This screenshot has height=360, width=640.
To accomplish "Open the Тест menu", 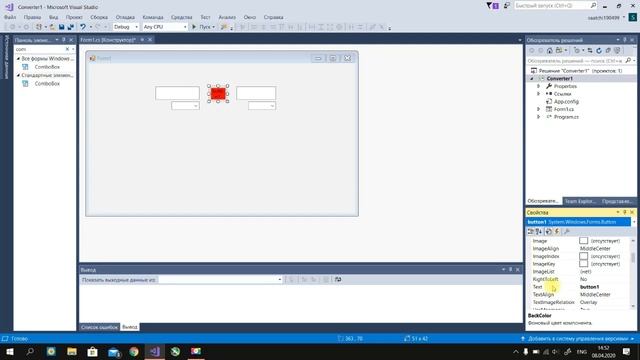I will pyautogui.click(x=205, y=17).
